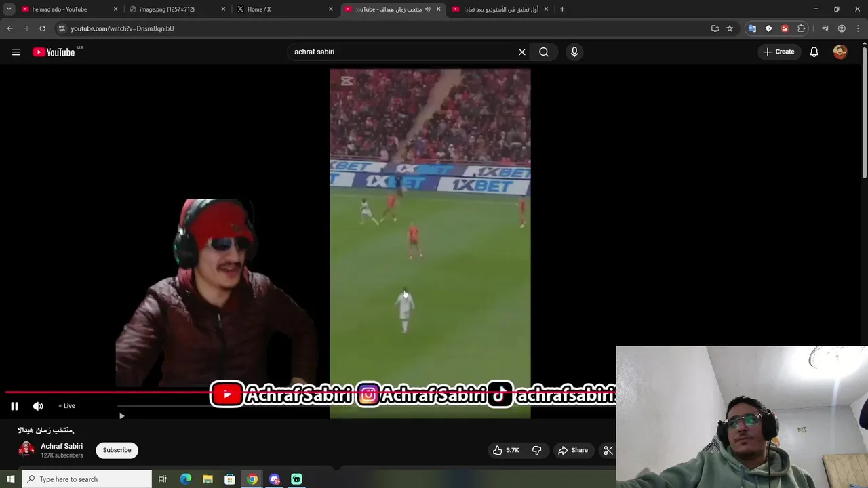Viewport: 868px width, 488px height.
Task: Click the YouTube search magnifier button
Action: [544, 52]
